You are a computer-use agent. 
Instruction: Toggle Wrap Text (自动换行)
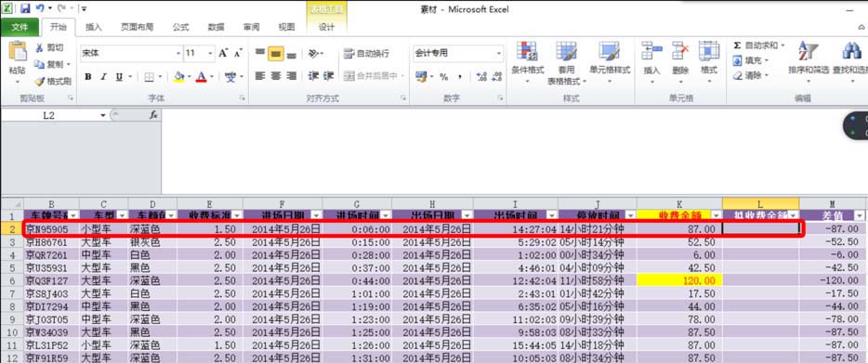point(366,54)
